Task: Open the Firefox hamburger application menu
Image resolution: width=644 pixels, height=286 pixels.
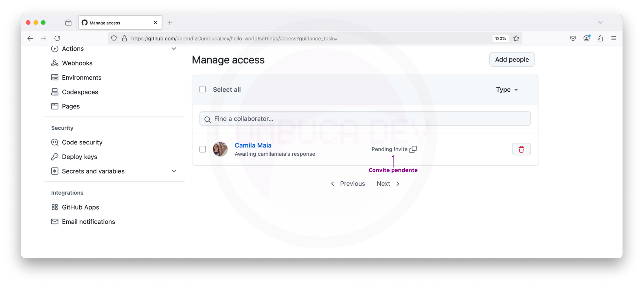Action: tap(613, 39)
